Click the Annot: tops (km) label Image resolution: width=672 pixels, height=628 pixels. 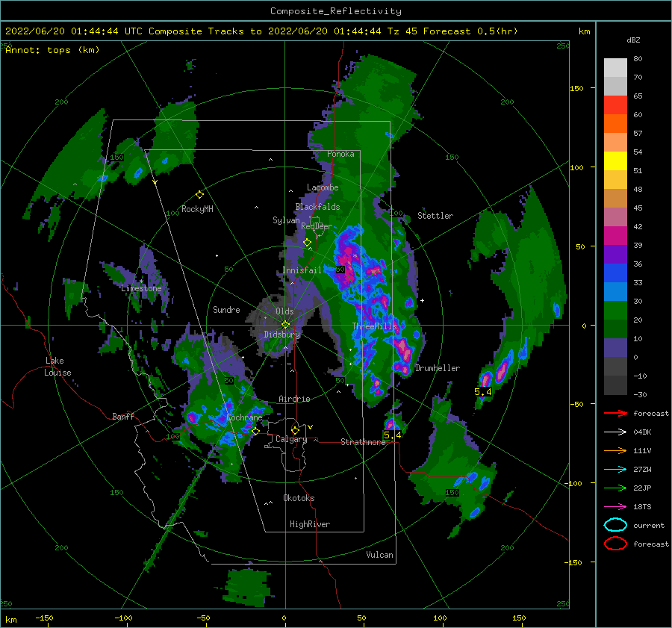52,50
